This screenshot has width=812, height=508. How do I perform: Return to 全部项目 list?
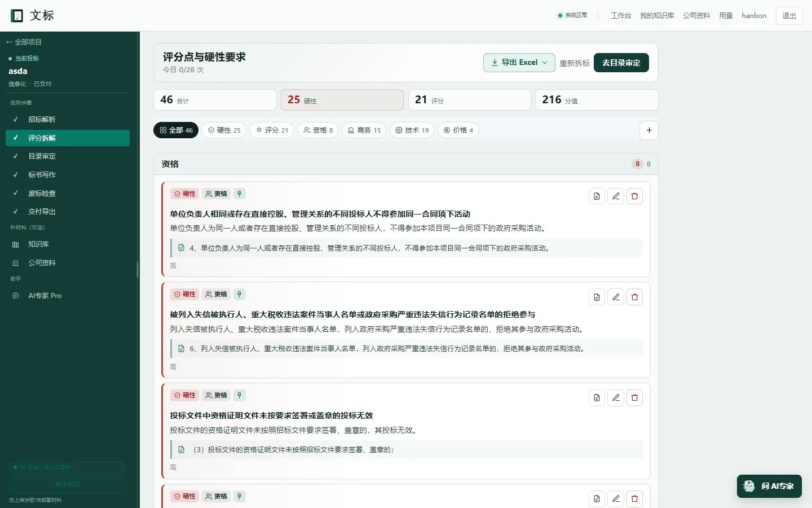click(24, 42)
